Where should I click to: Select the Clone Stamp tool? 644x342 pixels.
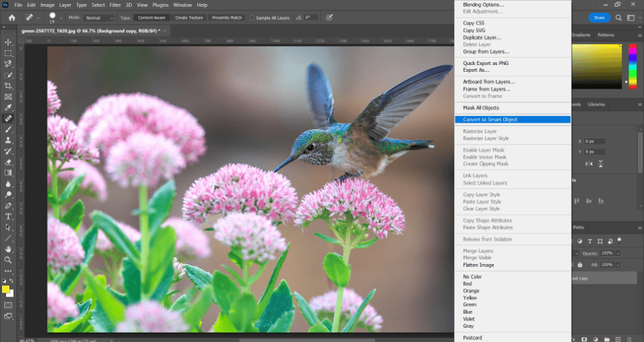8,140
